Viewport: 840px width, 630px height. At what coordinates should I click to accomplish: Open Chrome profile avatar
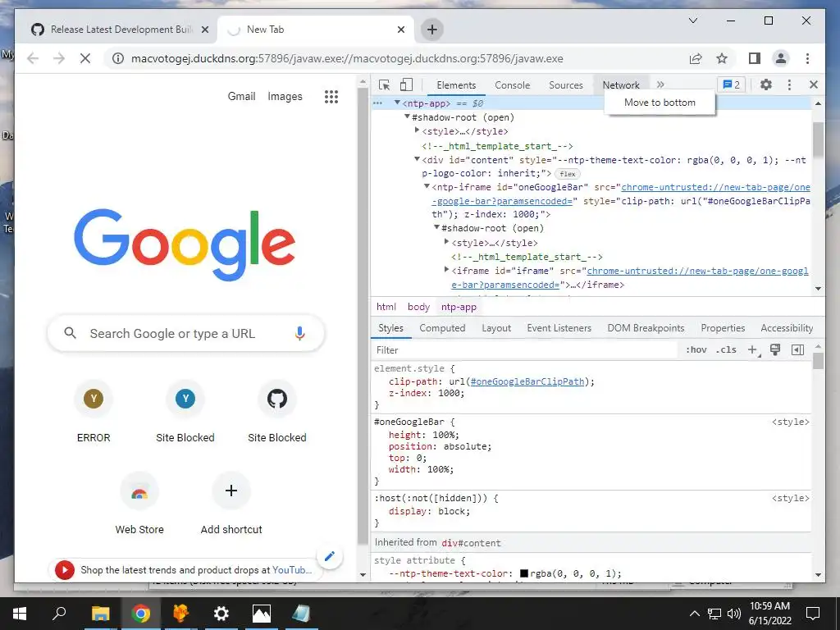click(781, 58)
